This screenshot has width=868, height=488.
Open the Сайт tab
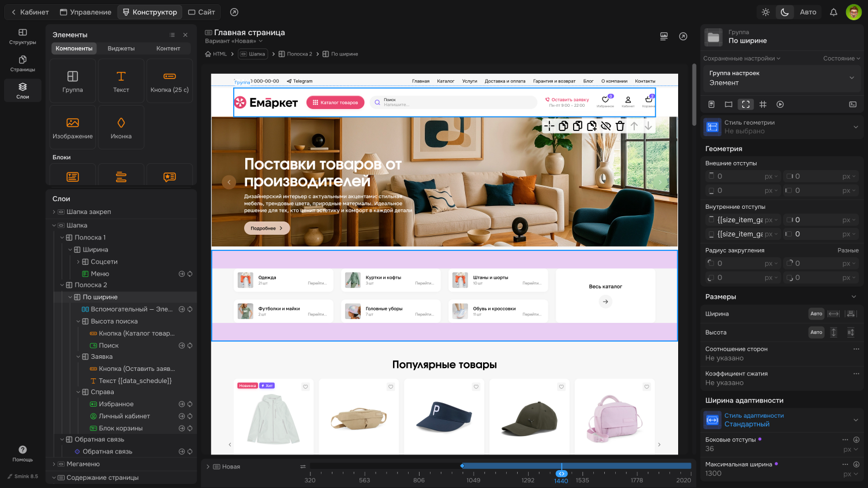pos(201,12)
